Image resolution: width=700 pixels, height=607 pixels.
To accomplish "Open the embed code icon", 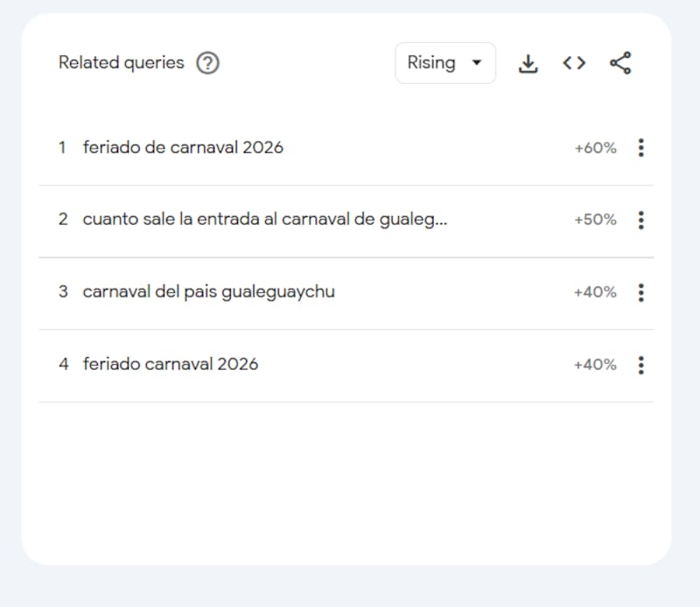I will click(x=574, y=62).
